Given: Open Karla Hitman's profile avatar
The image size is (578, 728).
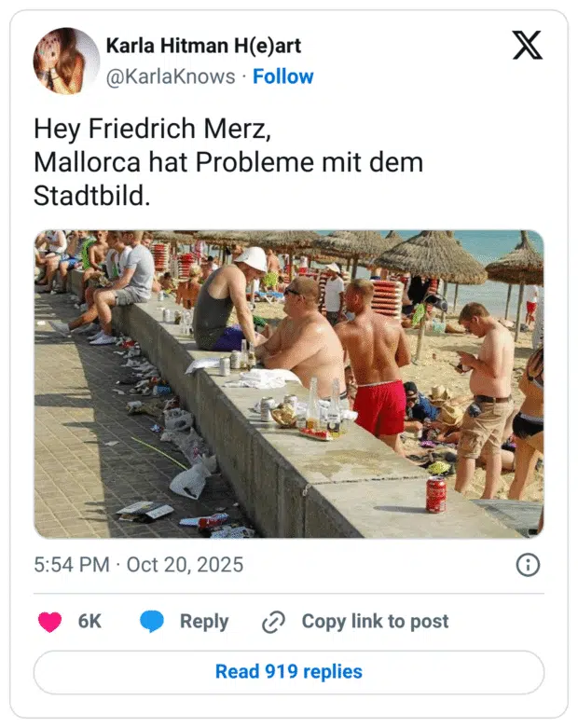Looking at the screenshot, I should point(66,61).
